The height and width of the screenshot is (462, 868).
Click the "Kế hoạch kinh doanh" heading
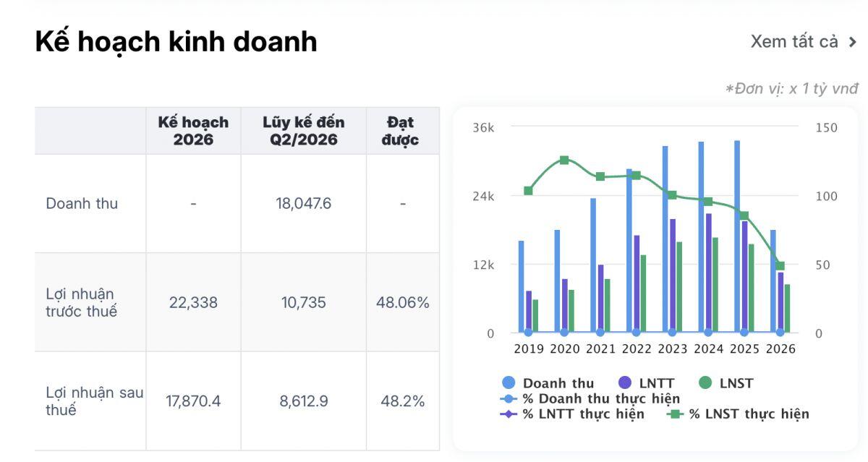coord(176,42)
